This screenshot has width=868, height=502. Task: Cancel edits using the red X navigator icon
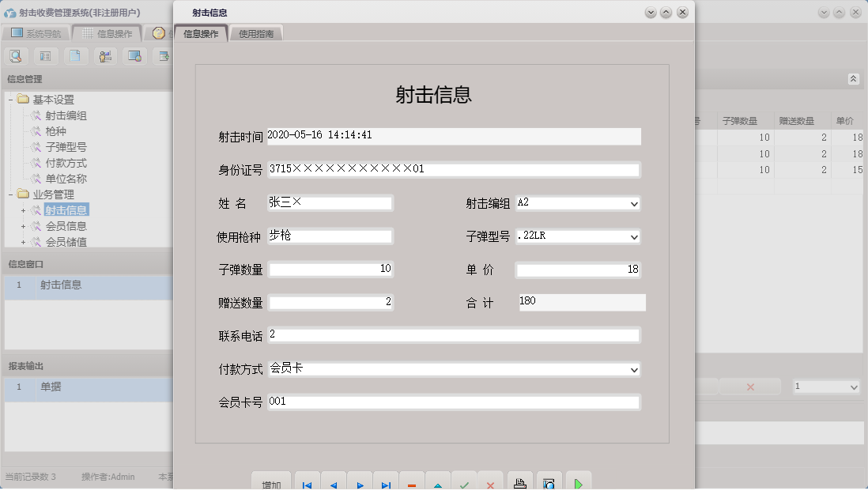[x=490, y=484]
